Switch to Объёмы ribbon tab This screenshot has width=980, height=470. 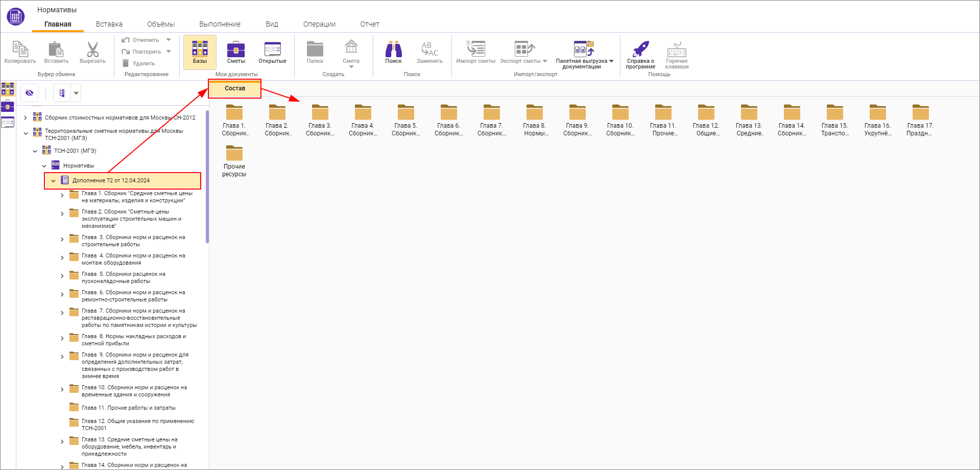[x=161, y=24]
